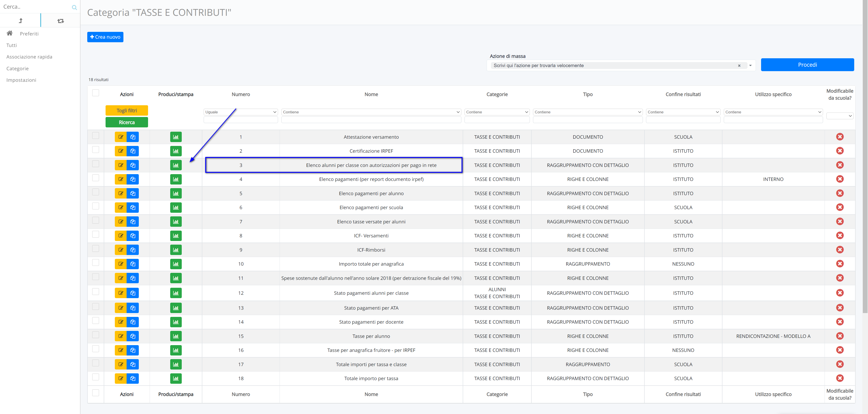Duplicate the ICF- Versamenti report
This screenshot has width=868, height=414.
[x=133, y=236]
